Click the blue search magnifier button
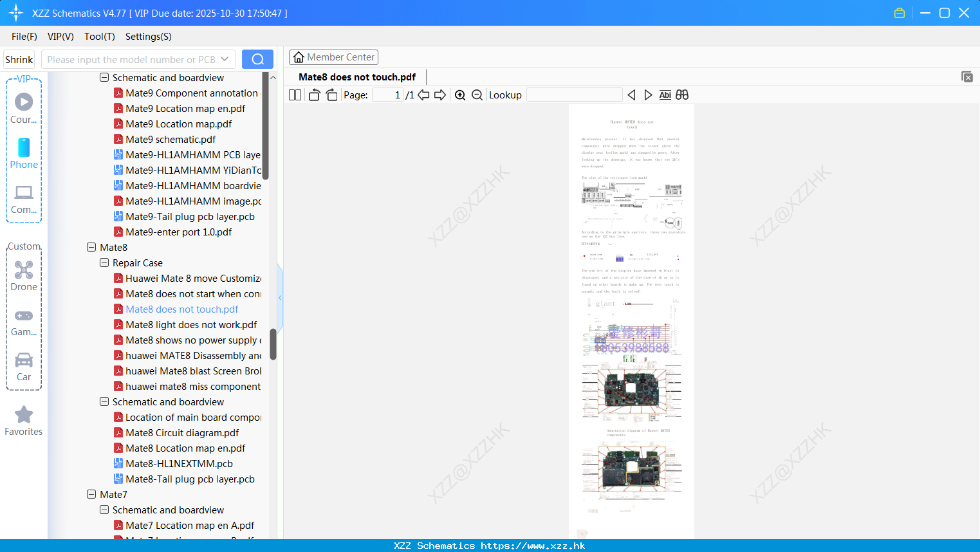Viewport: 980px width, 552px height. [x=257, y=59]
